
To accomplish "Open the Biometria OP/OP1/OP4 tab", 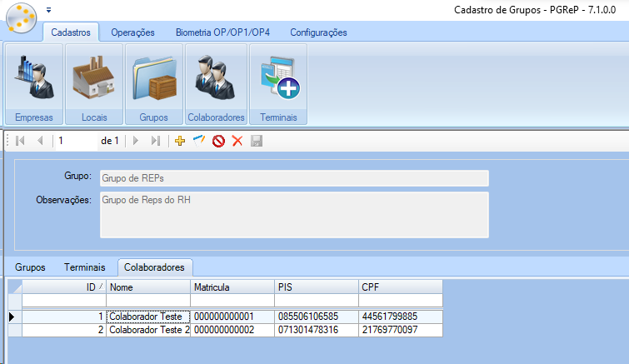I will coord(222,32).
